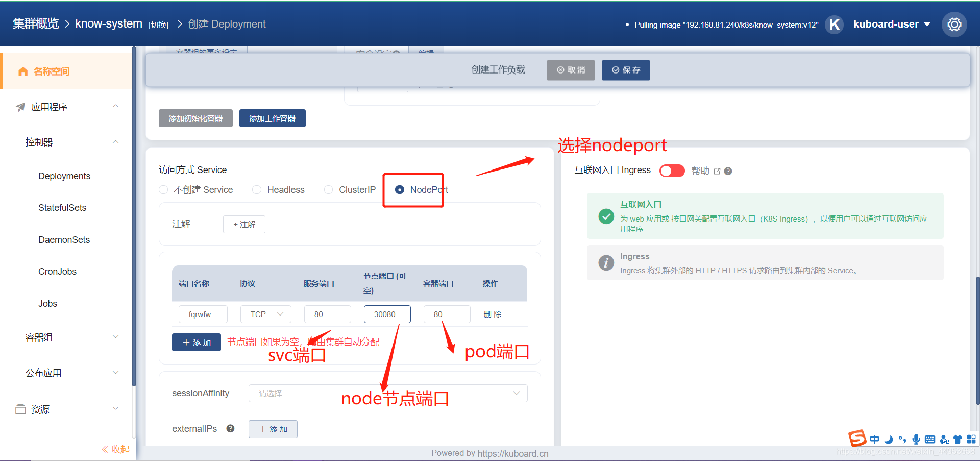
Task: Select the Headless service radio option
Action: (279, 190)
